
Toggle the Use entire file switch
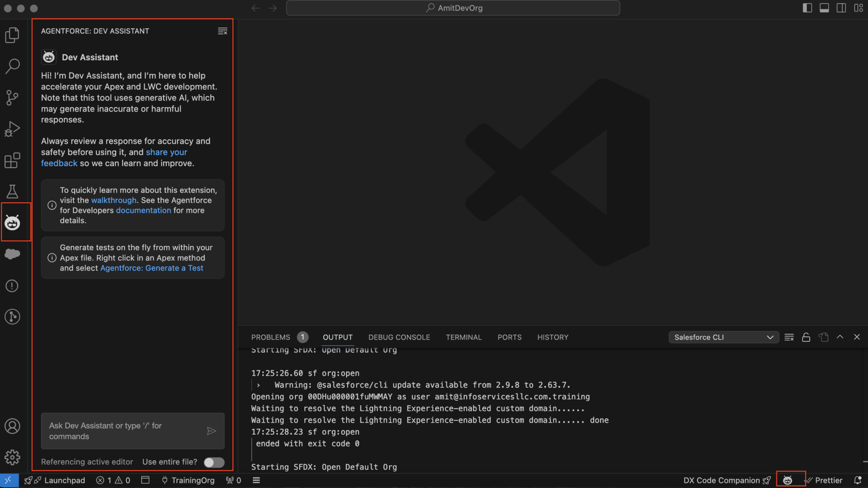tap(214, 462)
